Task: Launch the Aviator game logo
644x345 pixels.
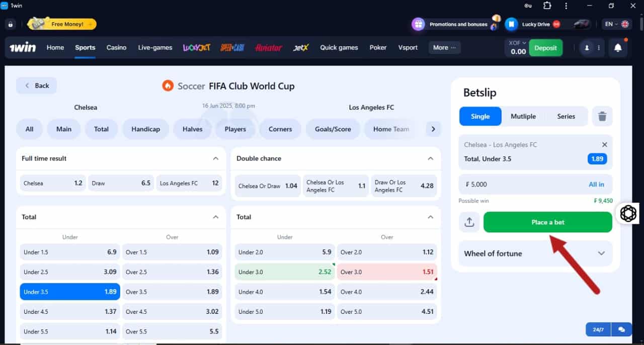Action: pos(269,48)
